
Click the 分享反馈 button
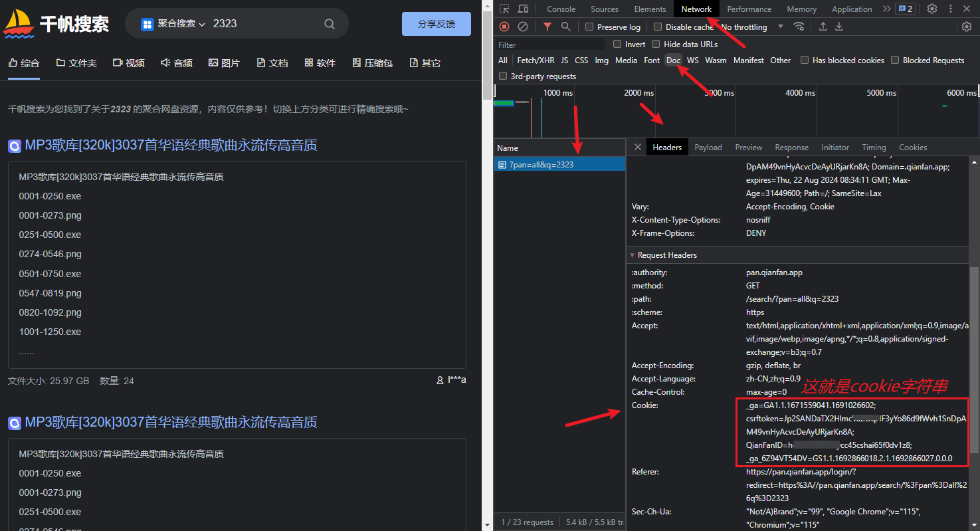pos(437,24)
